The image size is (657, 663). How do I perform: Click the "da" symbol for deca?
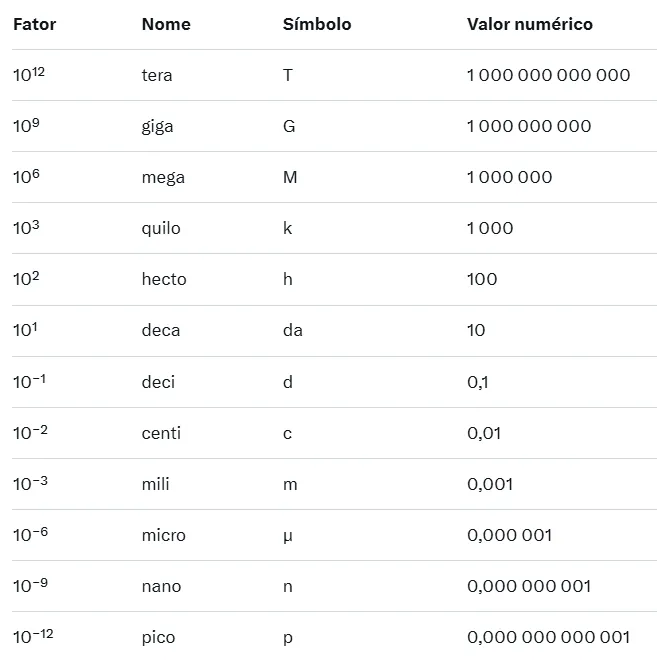point(293,331)
